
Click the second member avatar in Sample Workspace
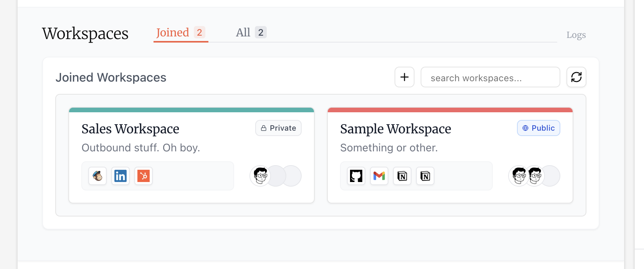[535, 176]
